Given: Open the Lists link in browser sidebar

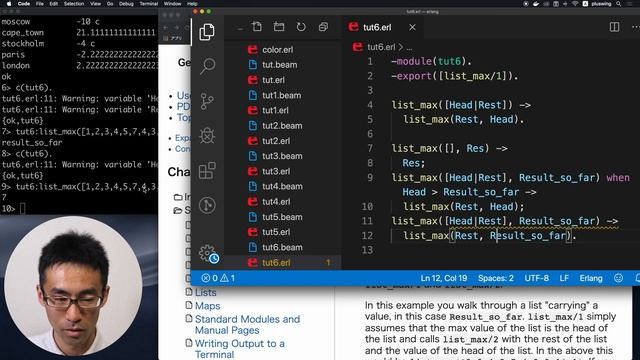Looking at the screenshot, I should click(205, 292).
